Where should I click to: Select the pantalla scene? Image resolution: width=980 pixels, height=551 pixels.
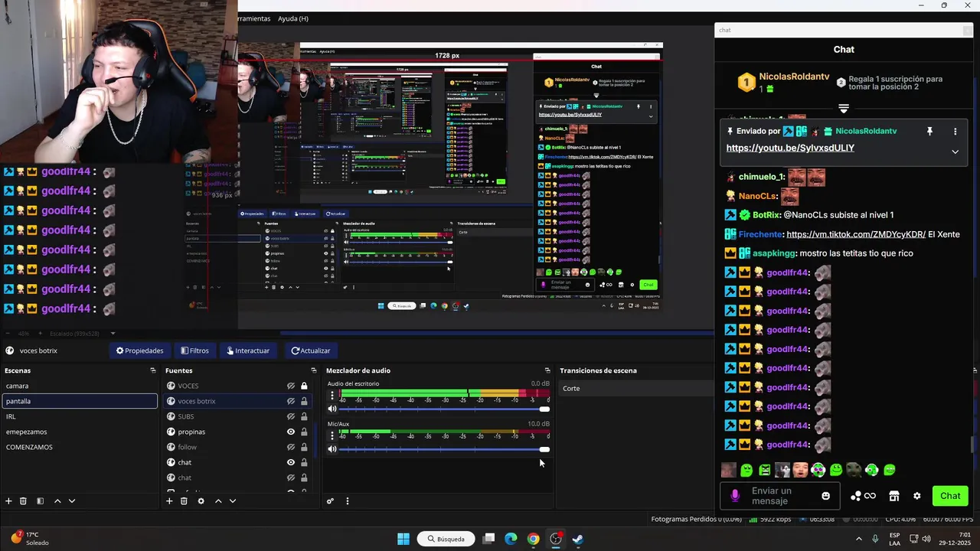point(80,401)
